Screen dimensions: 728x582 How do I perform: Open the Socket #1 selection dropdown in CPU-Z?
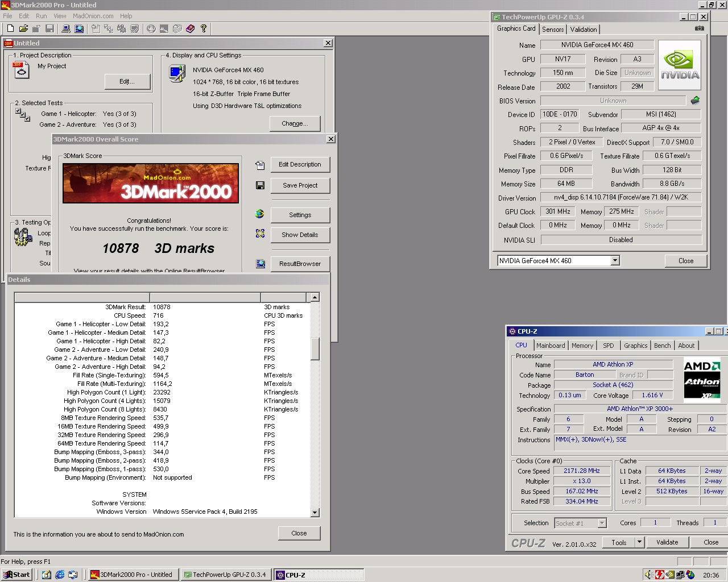pos(603,522)
